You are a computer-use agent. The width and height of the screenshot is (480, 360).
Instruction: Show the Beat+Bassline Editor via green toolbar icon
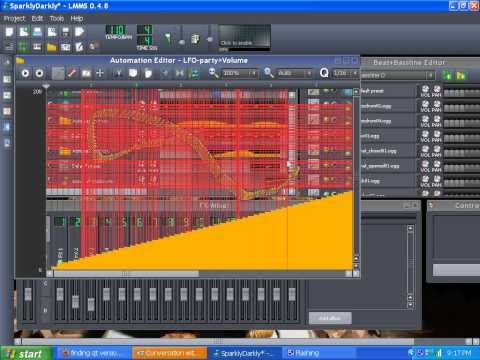[23, 47]
